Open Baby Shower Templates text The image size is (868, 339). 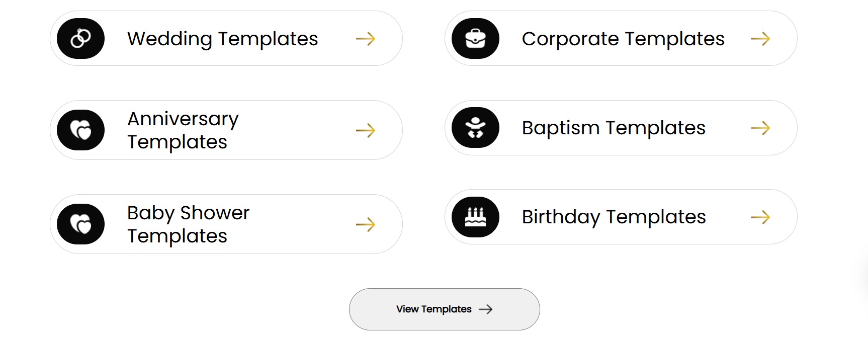click(188, 224)
